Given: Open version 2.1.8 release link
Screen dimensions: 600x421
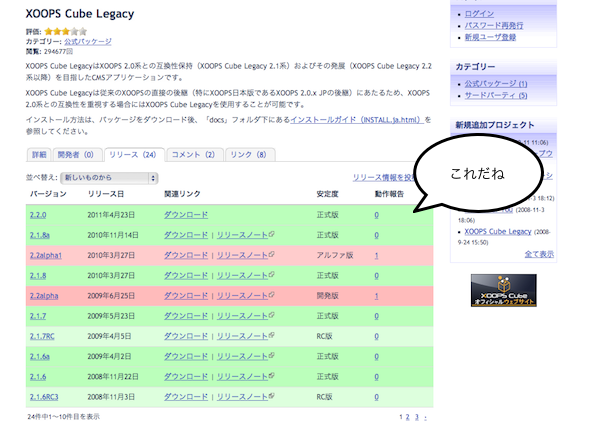Looking at the screenshot, I should click(x=38, y=276).
